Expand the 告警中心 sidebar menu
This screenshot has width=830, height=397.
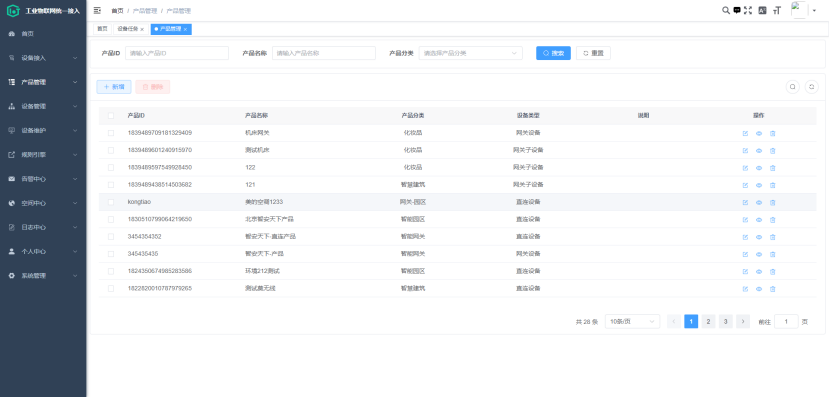coord(43,179)
